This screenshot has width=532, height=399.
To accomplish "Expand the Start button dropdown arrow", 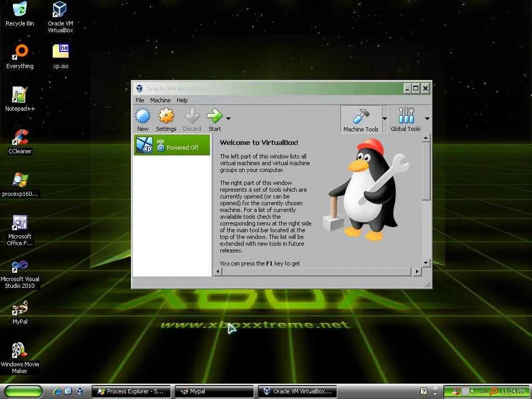I will [229, 119].
